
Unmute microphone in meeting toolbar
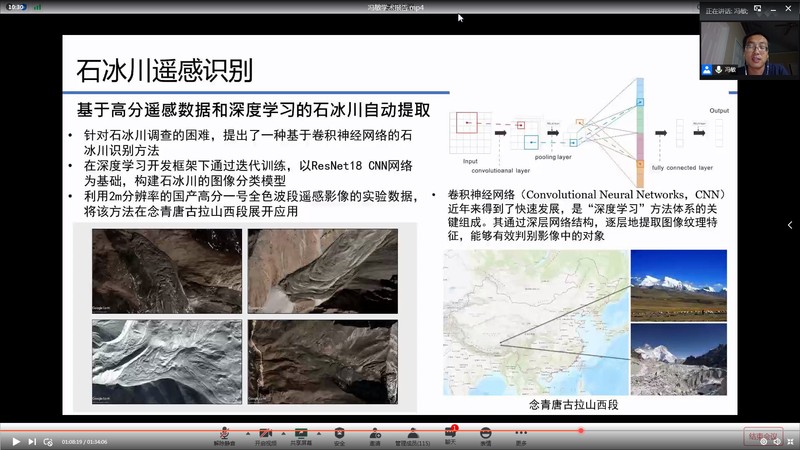pos(227,433)
